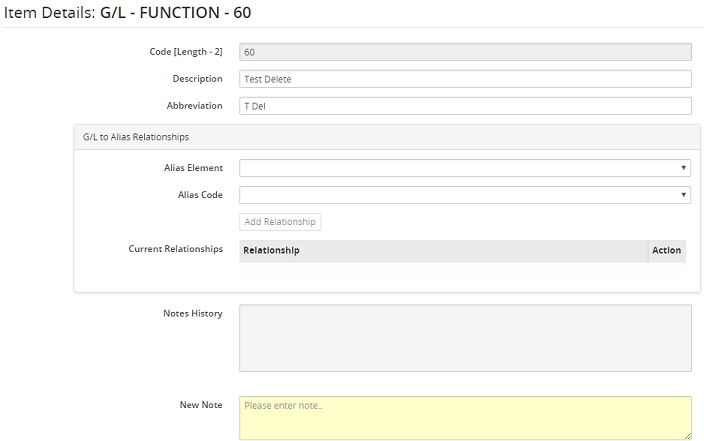This screenshot has width=704, height=441.
Task: Focus the yellow New Note text area
Action: [x=465, y=417]
